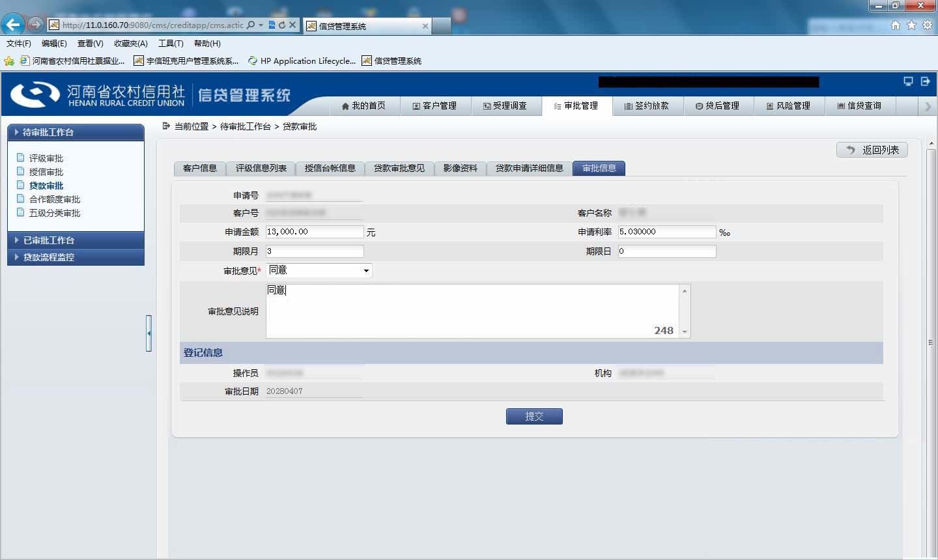Screen dimensions: 938x560
Task: Click the logout exit icon in header
Action: 925,81
